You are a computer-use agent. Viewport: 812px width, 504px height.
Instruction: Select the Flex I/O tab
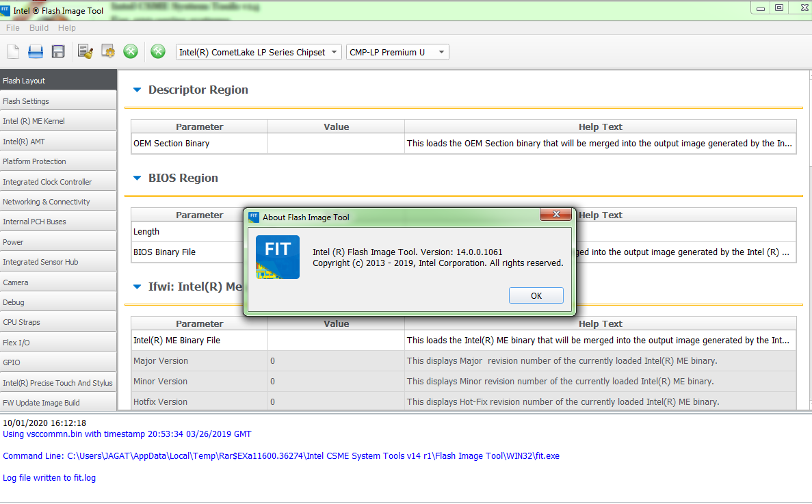(x=58, y=342)
